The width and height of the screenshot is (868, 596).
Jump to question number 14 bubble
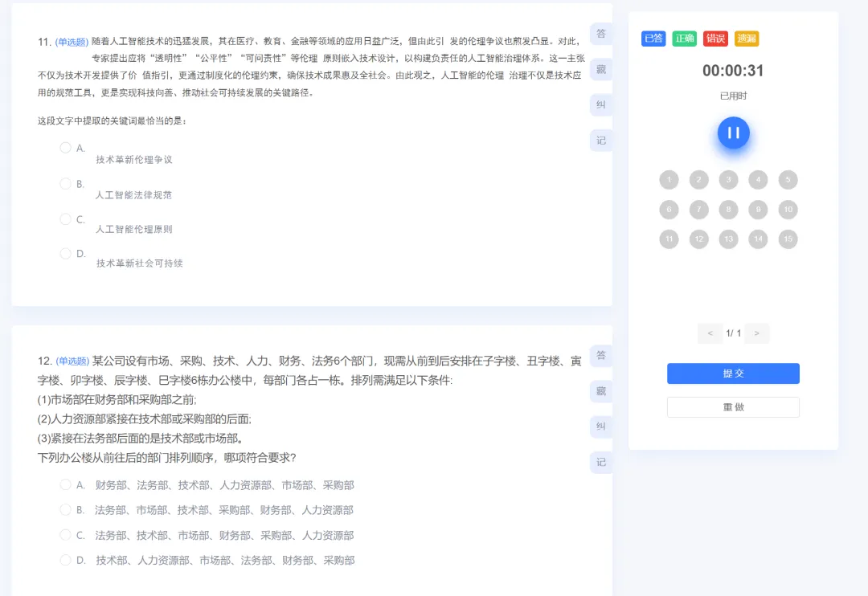[758, 239]
